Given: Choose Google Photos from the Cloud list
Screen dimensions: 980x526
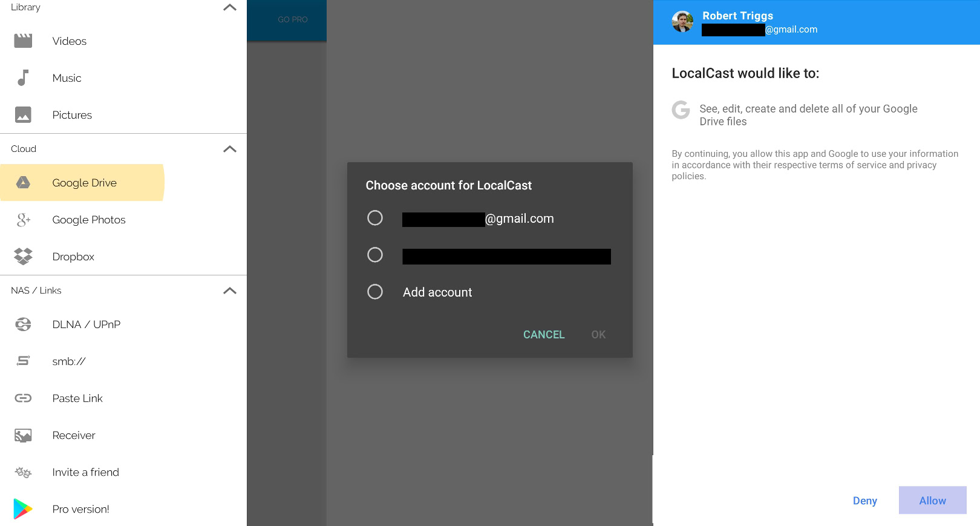Looking at the screenshot, I should 123,220.
